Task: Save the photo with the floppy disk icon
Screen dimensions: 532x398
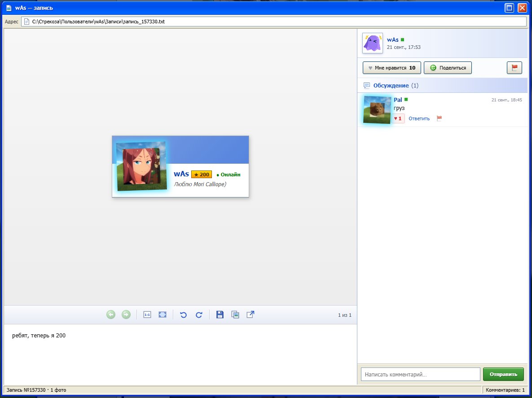Action: coord(220,315)
